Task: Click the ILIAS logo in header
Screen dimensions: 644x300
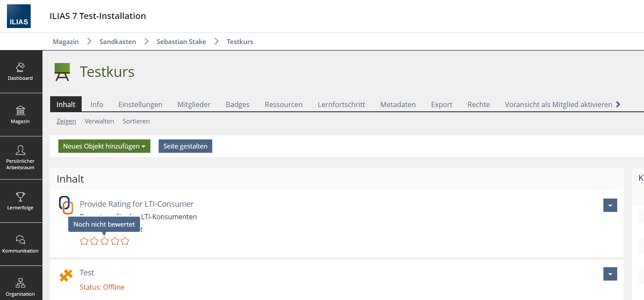Action: tap(19, 16)
